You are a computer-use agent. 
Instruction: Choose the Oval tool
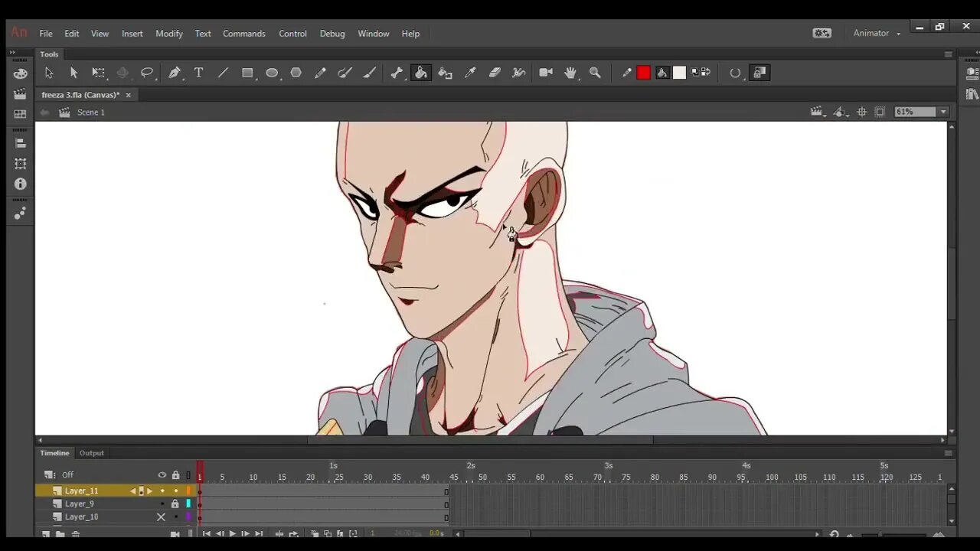272,73
